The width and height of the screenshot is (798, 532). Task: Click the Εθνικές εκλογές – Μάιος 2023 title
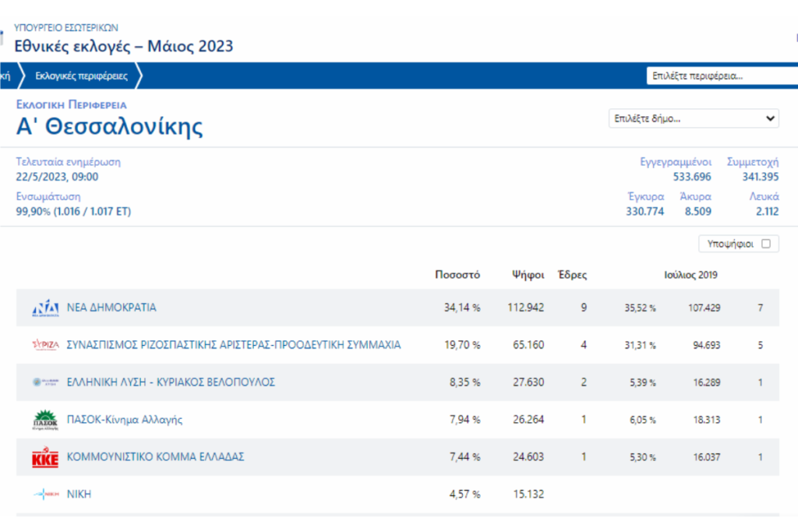click(124, 47)
